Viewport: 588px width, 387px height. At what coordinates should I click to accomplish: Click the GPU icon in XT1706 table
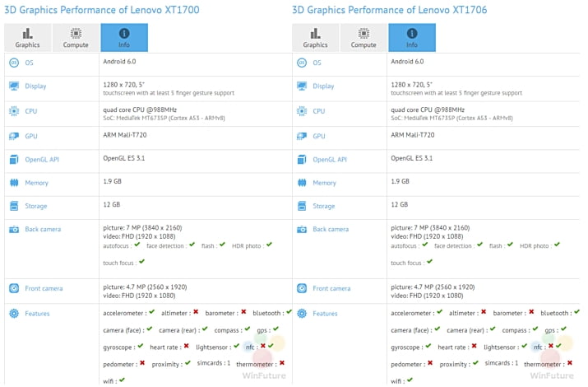[x=302, y=136]
